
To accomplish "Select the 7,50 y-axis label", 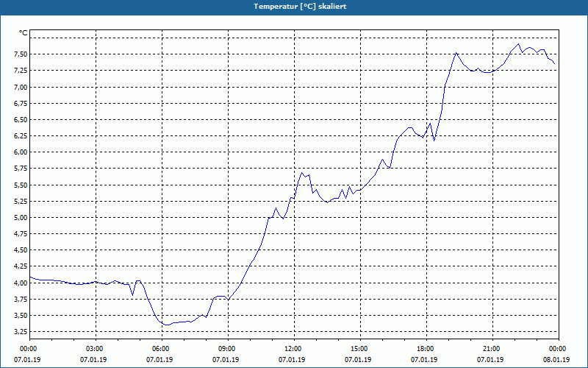I will coord(21,54).
